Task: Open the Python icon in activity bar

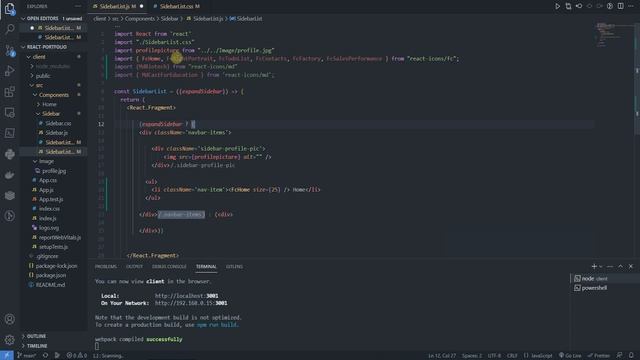Action: pyautogui.click(x=10, y=154)
